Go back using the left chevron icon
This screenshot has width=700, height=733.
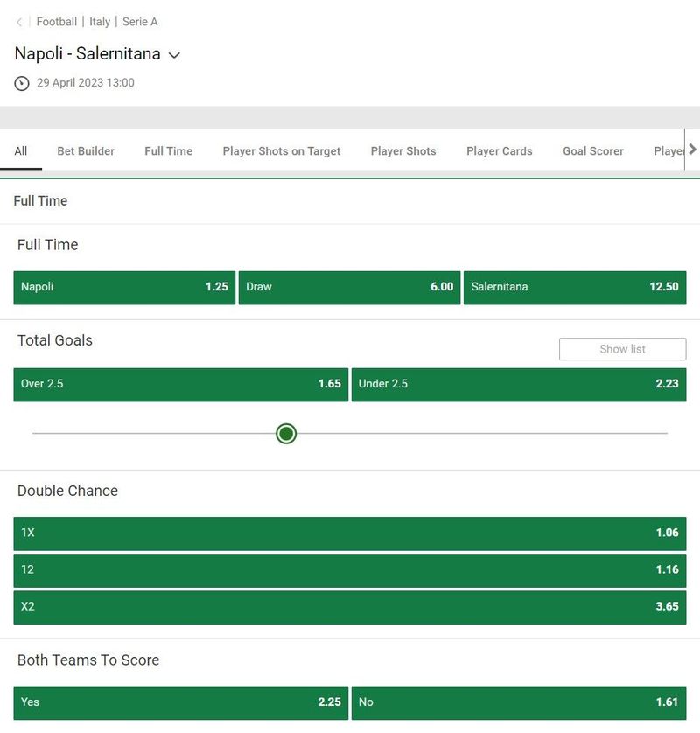click(x=19, y=22)
